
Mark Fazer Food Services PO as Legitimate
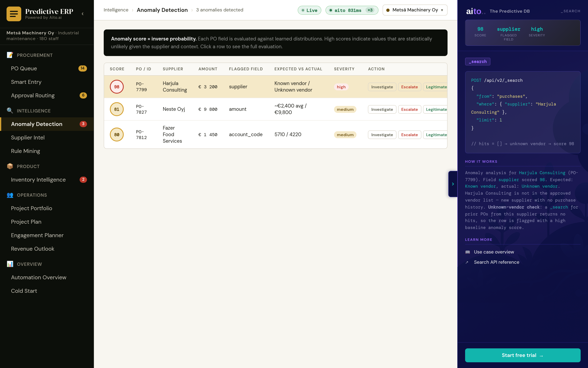tap(435, 135)
